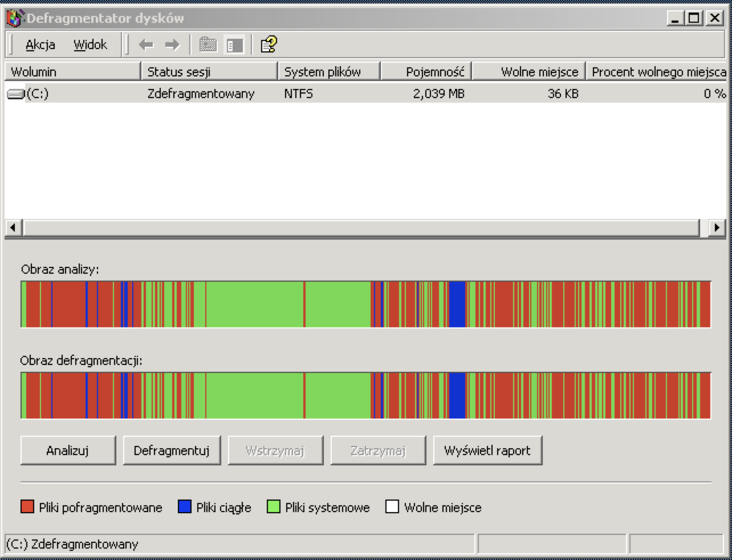This screenshot has height=560, width=732.
Task: Click the back arrow toolbar icon
Action: click(146, 44)
